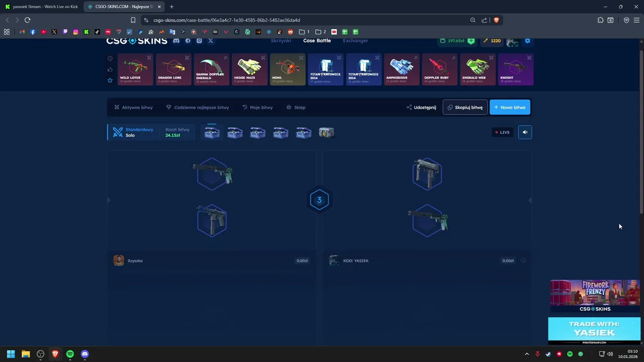Open the Doppler Ruby drop card

(440, 69)
